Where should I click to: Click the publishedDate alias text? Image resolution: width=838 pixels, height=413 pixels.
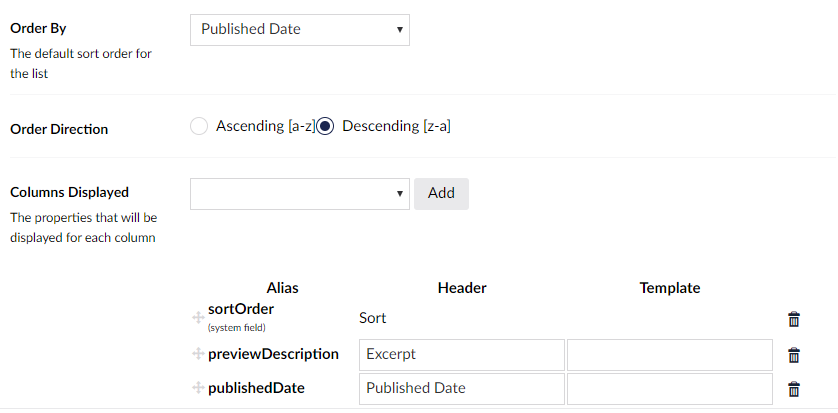point(256,388)
